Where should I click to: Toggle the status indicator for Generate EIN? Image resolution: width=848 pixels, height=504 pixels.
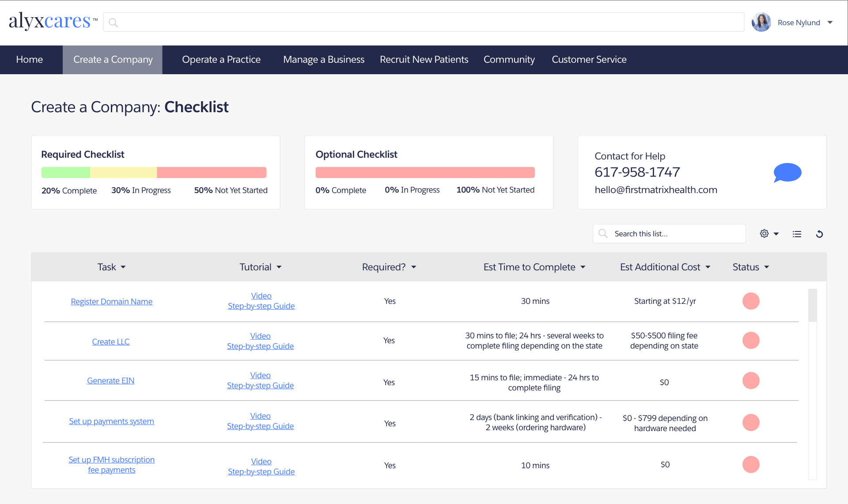[750, 380]
